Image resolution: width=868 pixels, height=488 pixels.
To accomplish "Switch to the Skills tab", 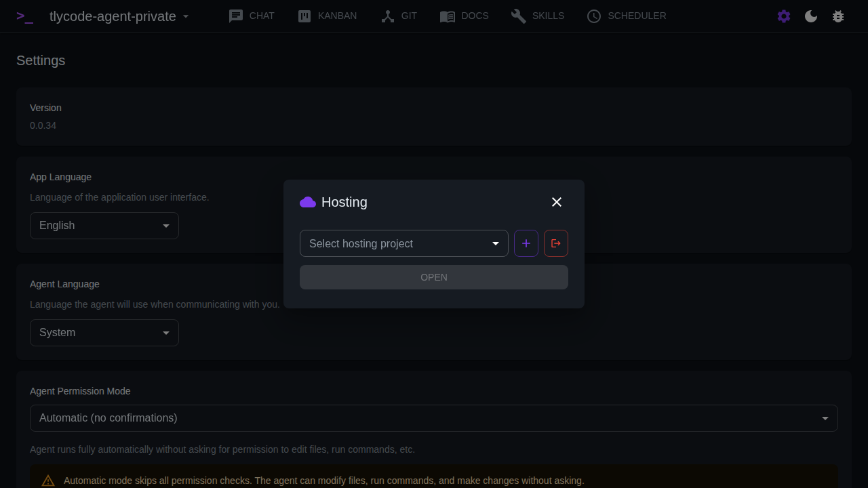I will 538,16.
